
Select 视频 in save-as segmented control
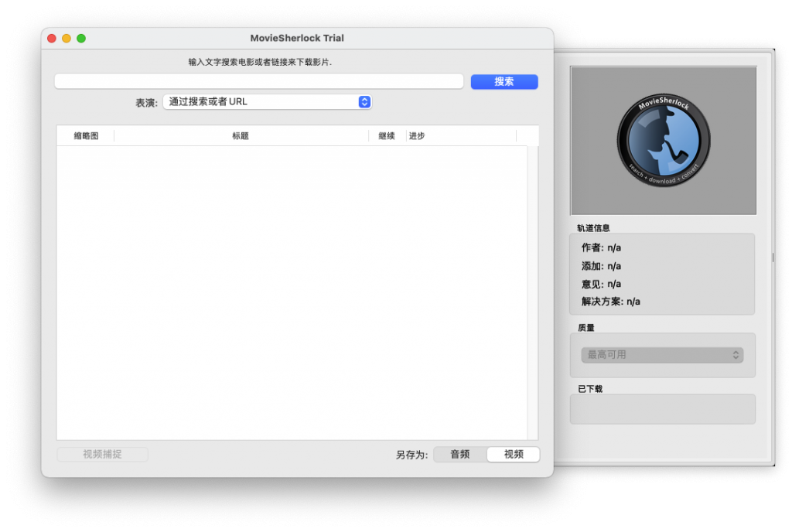[514, 454]
